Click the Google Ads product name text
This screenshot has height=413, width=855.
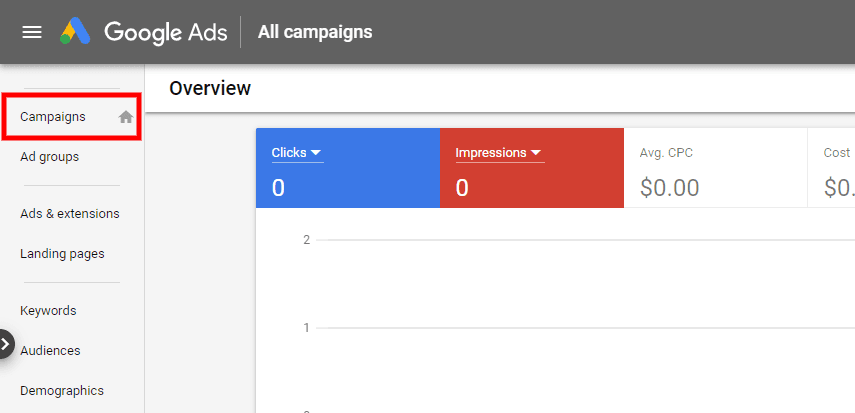[164, 32]
